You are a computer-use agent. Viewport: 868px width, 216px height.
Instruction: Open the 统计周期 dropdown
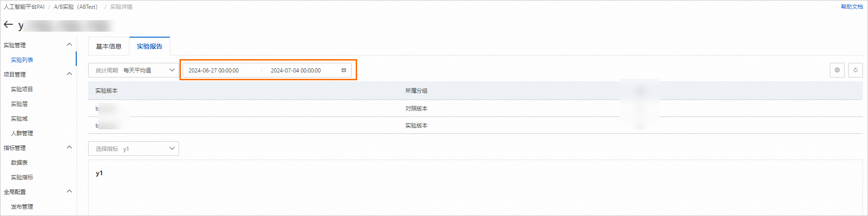(133, 70)
